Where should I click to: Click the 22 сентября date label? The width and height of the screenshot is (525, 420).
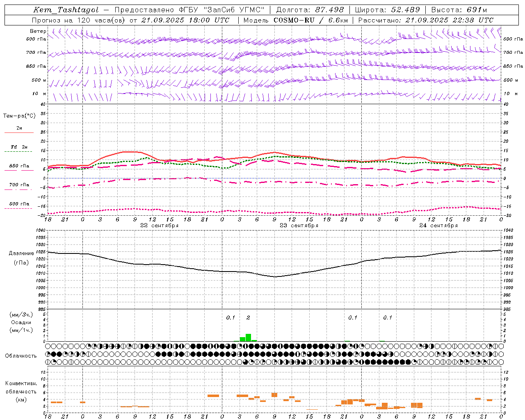point(159,226)
